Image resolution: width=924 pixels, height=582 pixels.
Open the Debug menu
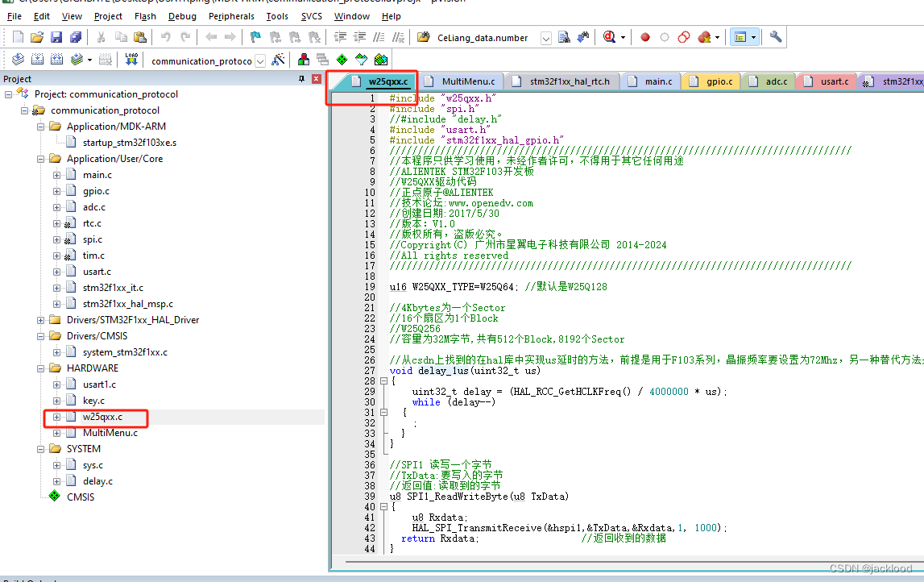pyautogui.click(x=182, y=16)
